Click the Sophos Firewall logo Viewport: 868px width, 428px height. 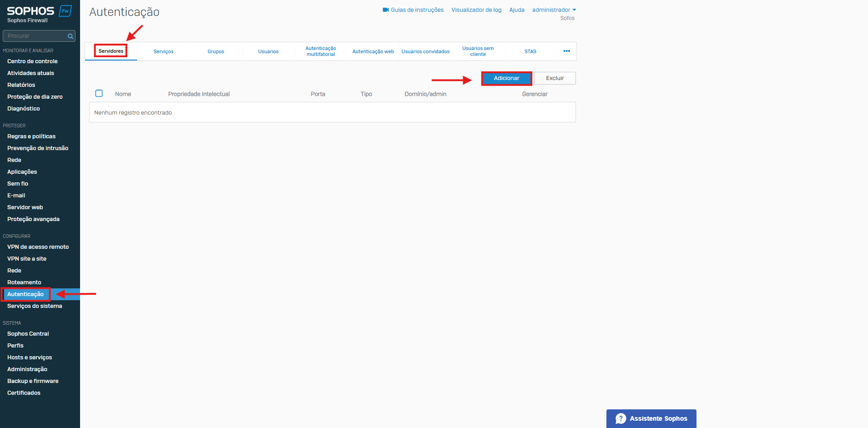point(40,14)
